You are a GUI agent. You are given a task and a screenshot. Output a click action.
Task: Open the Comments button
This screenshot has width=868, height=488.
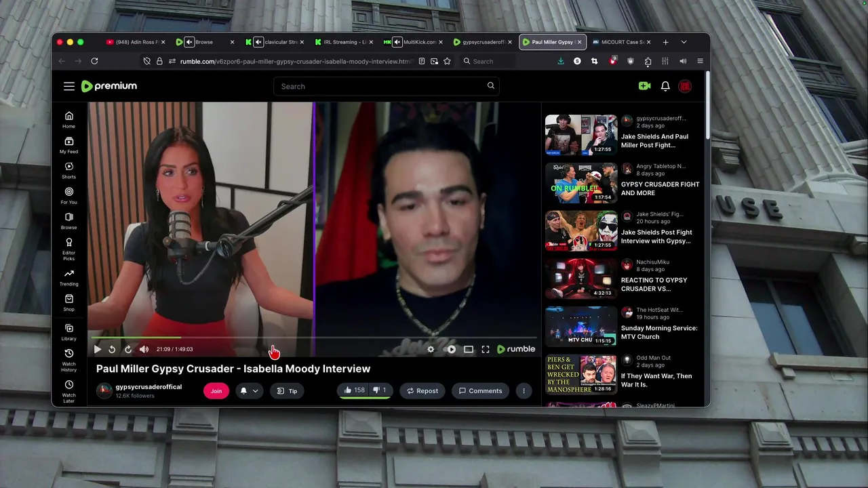pos(480,390)
